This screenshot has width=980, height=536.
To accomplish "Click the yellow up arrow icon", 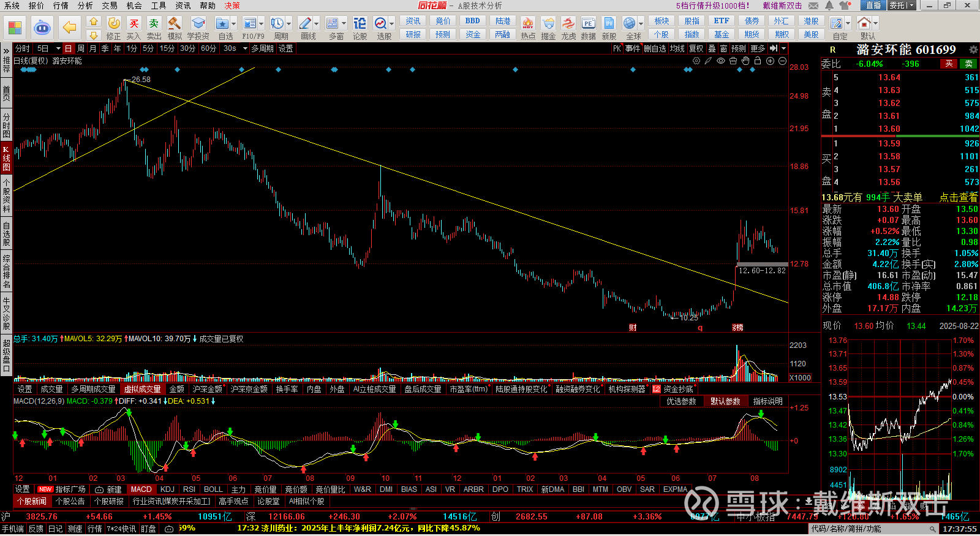I will click(94, 21).
